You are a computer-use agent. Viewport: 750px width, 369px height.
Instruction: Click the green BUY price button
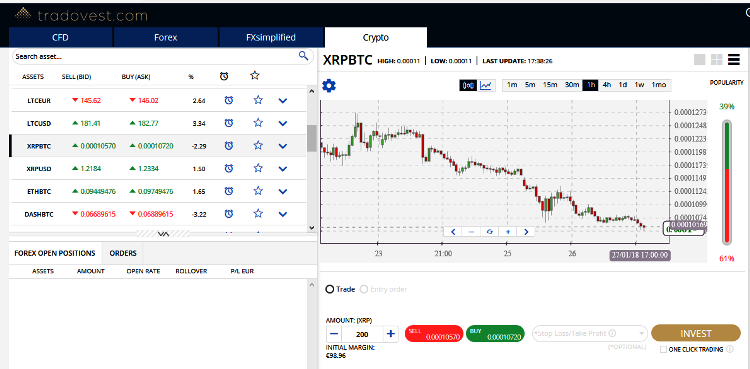tap(496, 334)
